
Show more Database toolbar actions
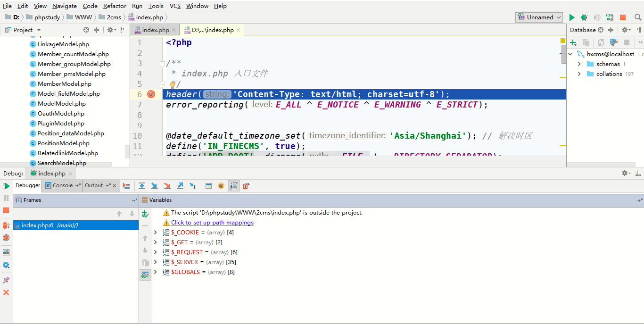pyautogui.click(x=640, y=42)
